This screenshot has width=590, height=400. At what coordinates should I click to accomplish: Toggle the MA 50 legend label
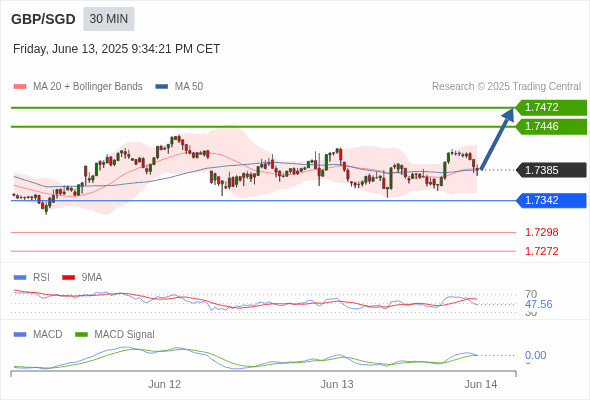pyautogui.click(x=189, y=87)
